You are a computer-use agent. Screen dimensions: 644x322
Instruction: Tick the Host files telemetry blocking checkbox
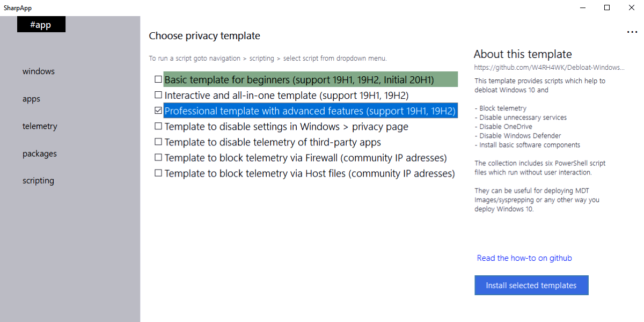click(158, 173)
